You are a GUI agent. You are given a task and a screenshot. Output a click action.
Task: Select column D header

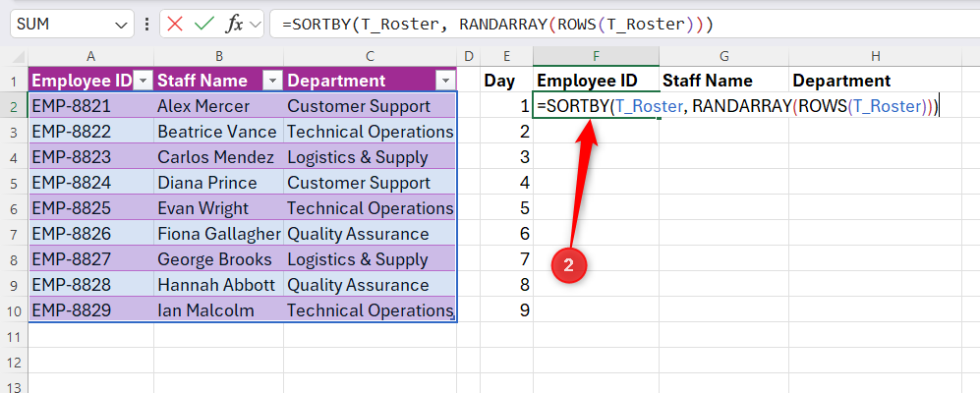469,56
